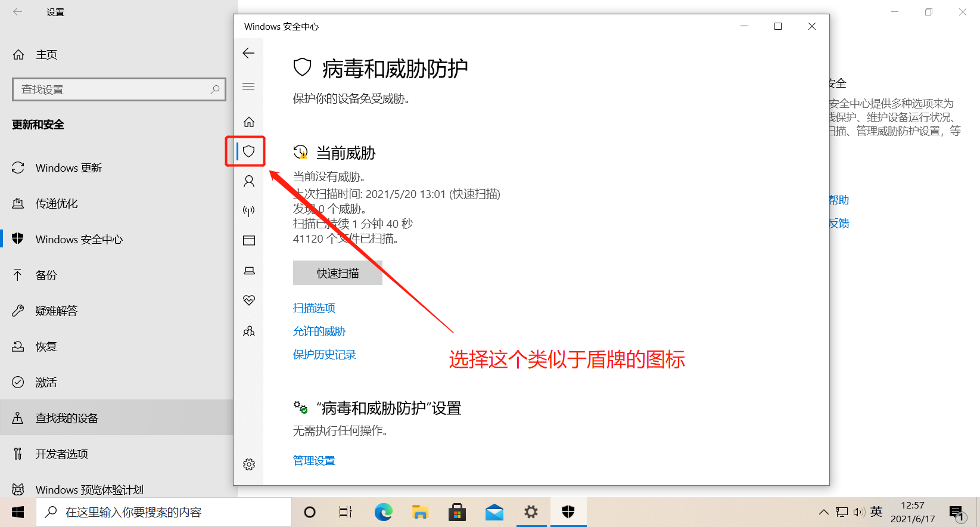The height and width of the screenshot is (527, 980).
Task: Select Windows 更新 in Settings sidebar
Action: 116,168
